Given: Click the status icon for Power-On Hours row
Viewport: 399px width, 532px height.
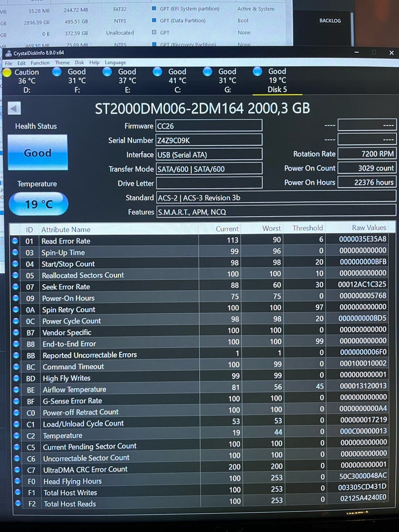Looking at the screenshot, I should point(15,298).
